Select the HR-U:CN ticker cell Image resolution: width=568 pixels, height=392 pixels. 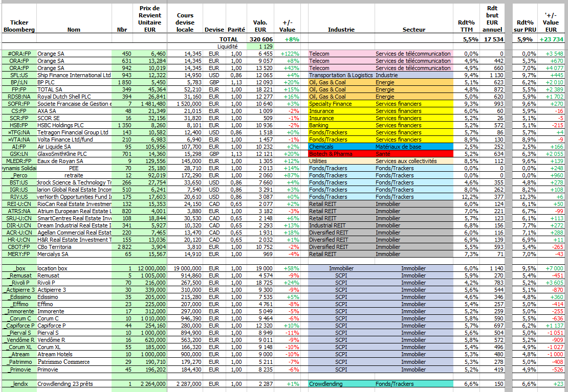click(19, 240)
